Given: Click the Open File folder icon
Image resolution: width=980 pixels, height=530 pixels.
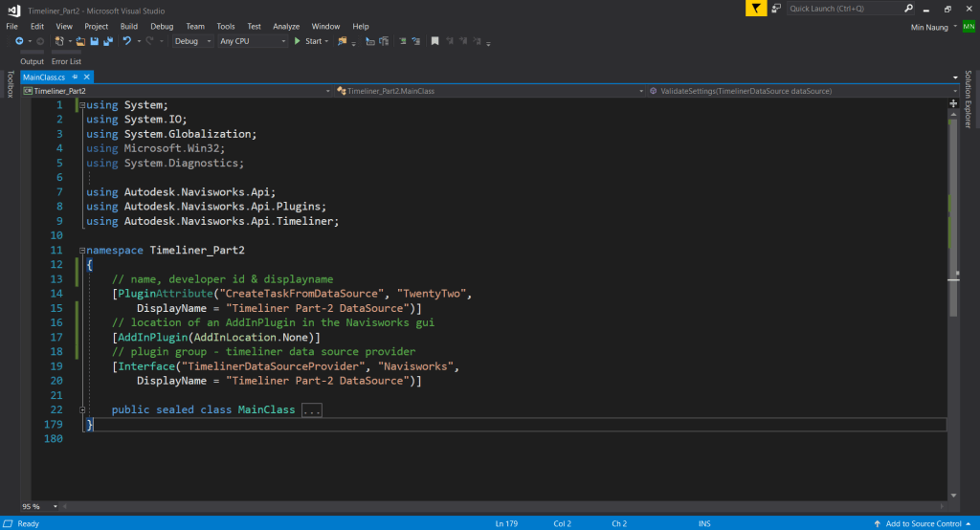Looking at the screenshot, I should click(81, 41).
